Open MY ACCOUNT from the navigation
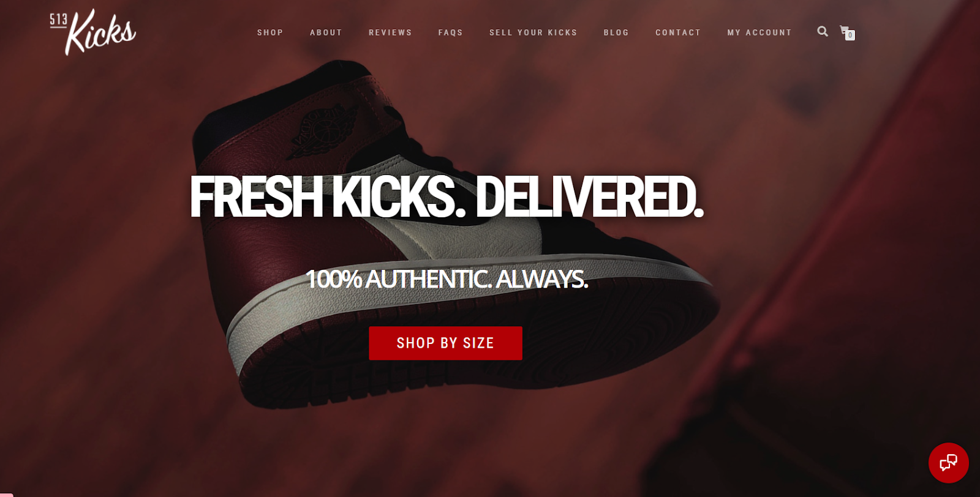This screenshot has width=980, height=497. click(x=759, y=32)
